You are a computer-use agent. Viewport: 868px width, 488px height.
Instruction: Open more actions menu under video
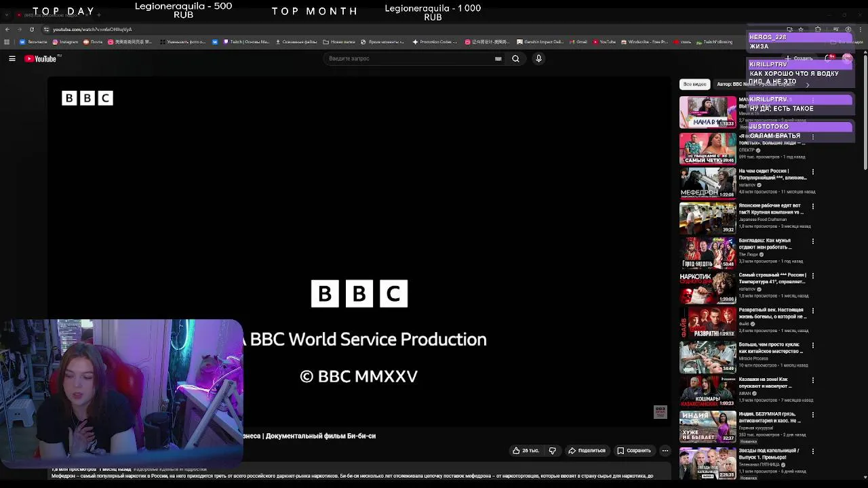(x=665, y=451)
